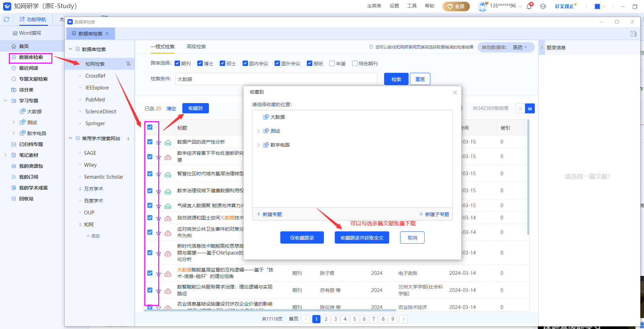
Task: Open the notification bell icon
Action: coord(529,6)
